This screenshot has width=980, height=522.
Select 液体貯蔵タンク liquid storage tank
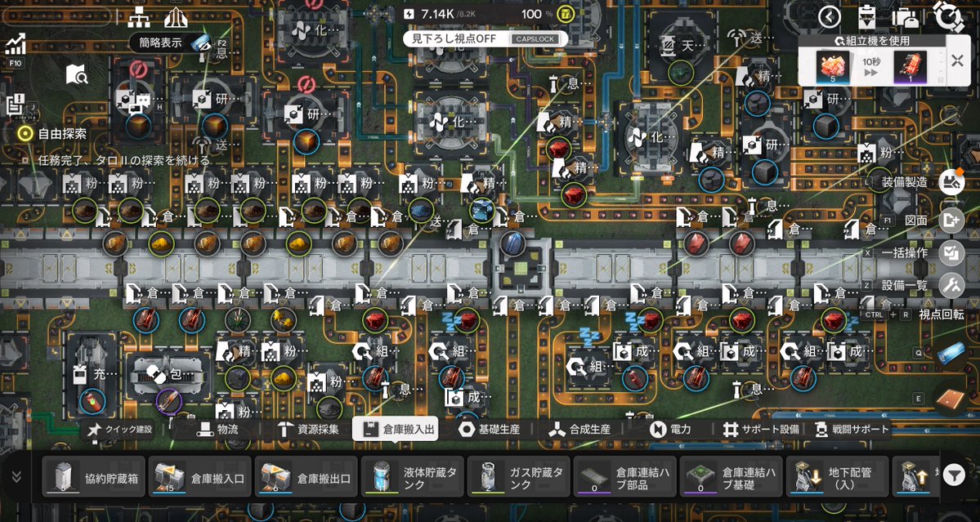413,476
